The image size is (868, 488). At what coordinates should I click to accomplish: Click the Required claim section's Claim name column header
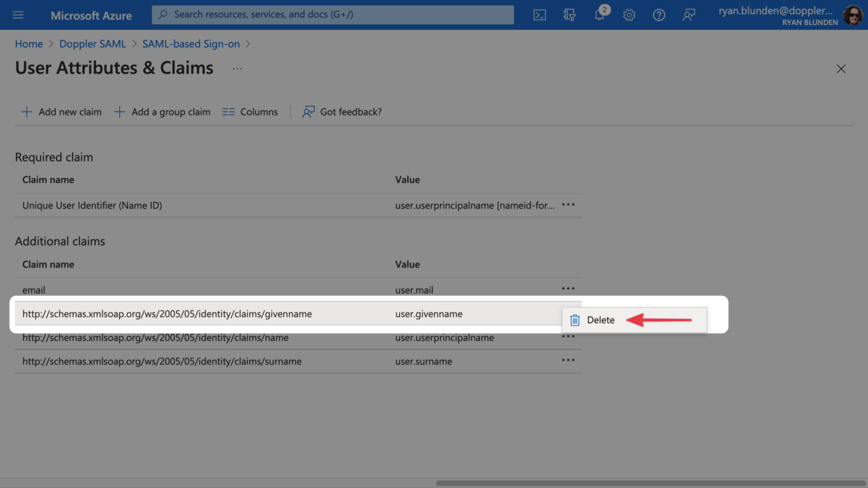(48, 180)
